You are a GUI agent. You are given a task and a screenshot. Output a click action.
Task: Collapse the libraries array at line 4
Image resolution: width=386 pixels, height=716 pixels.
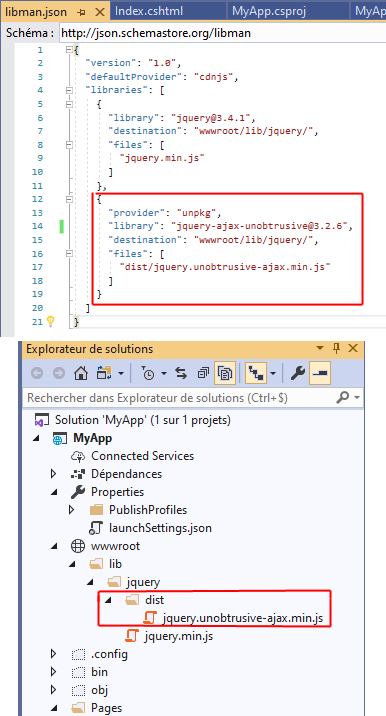click(x=69, y=90)
